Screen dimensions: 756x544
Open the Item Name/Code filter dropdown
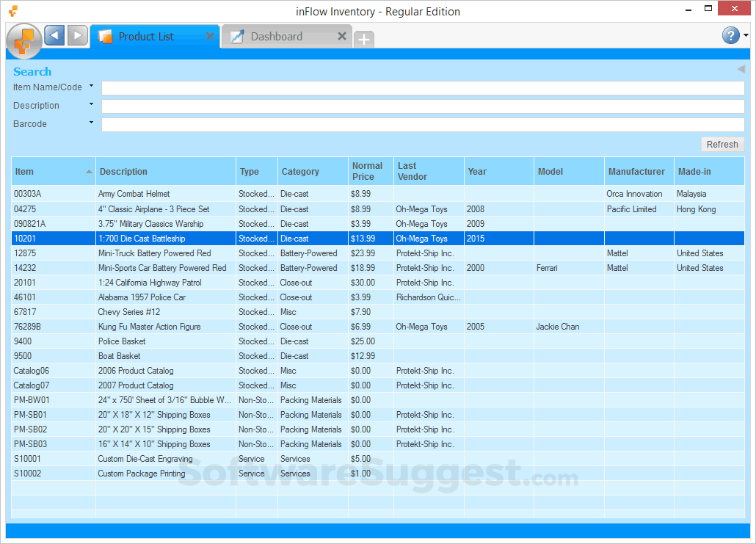(92, 86)
